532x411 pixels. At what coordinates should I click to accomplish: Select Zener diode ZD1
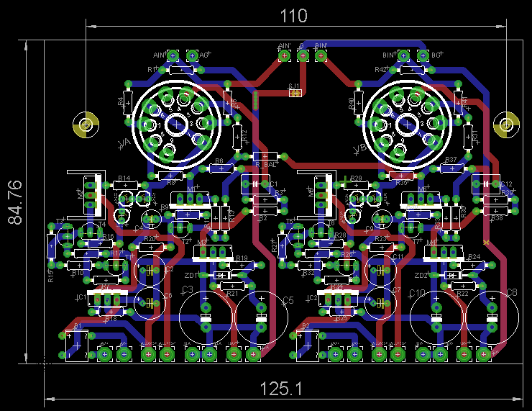[222, 275]
